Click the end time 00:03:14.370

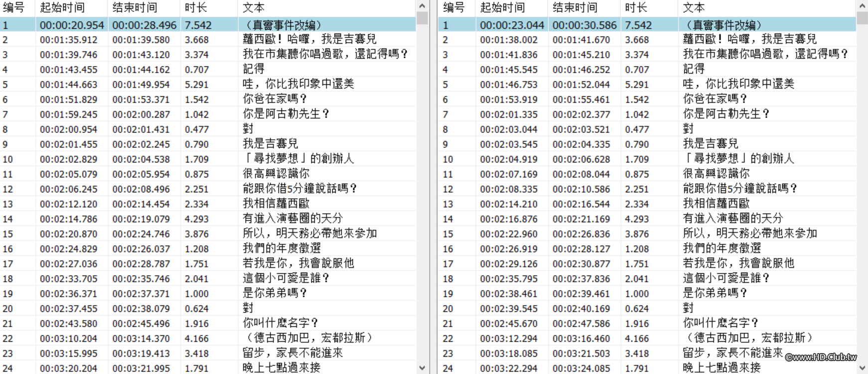pyautogui.click(x=141, y=339)
